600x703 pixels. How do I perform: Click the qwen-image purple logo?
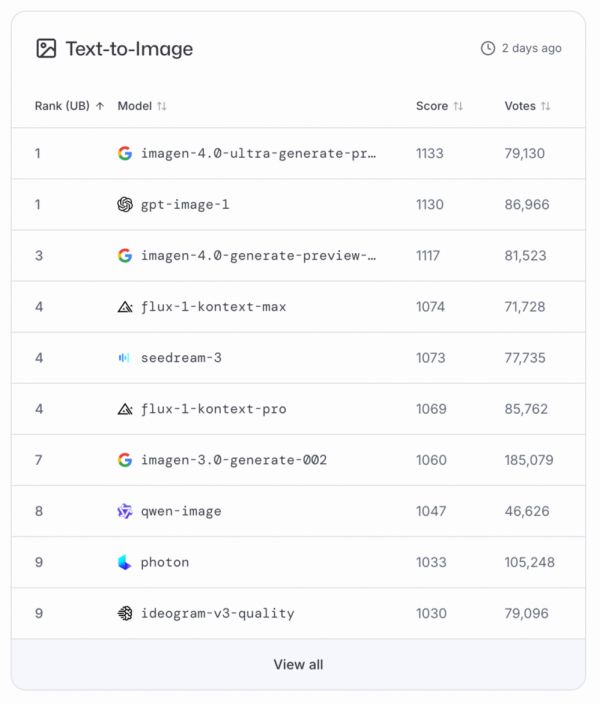click(125, 511)
